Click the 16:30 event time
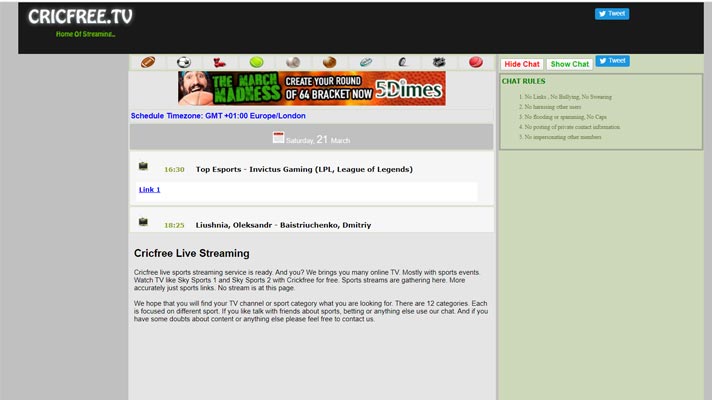 tap(174, 169)
